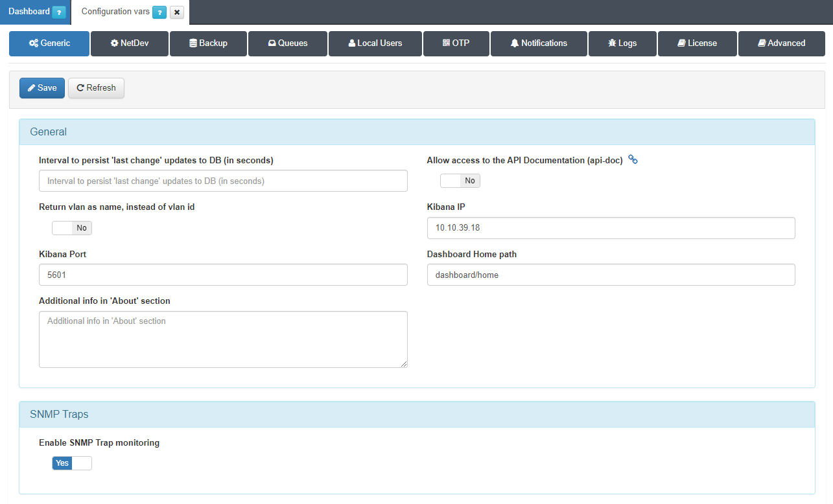Close the Configuration vars tab
833x504 pixels.
[176, 12]
